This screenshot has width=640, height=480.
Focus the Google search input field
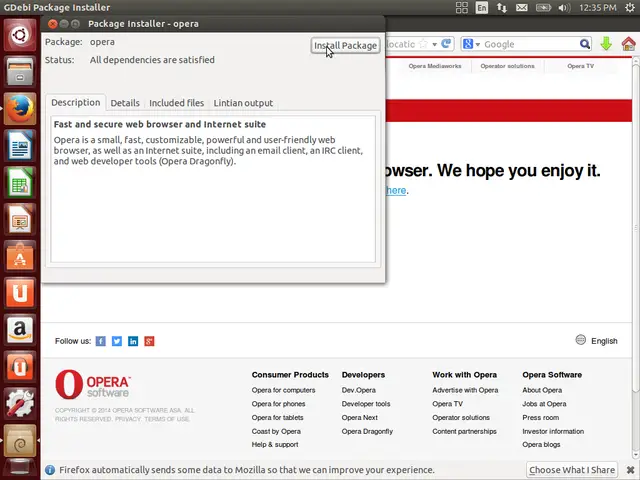pyautogui.click(x=530, y=44)
